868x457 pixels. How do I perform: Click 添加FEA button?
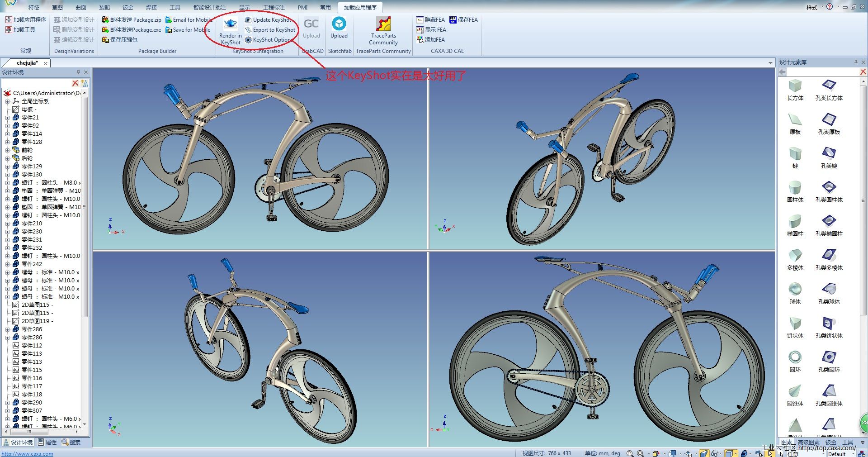tap(430, 40)
